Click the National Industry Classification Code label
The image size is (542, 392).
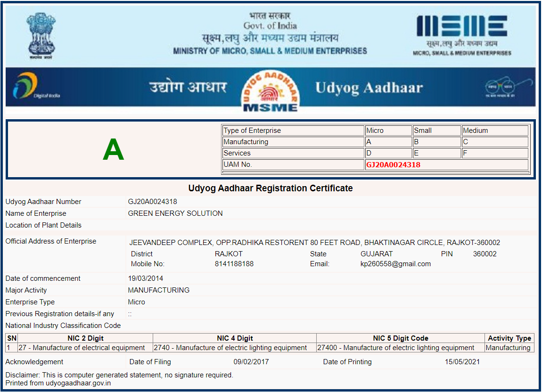[x=63, y=325]
